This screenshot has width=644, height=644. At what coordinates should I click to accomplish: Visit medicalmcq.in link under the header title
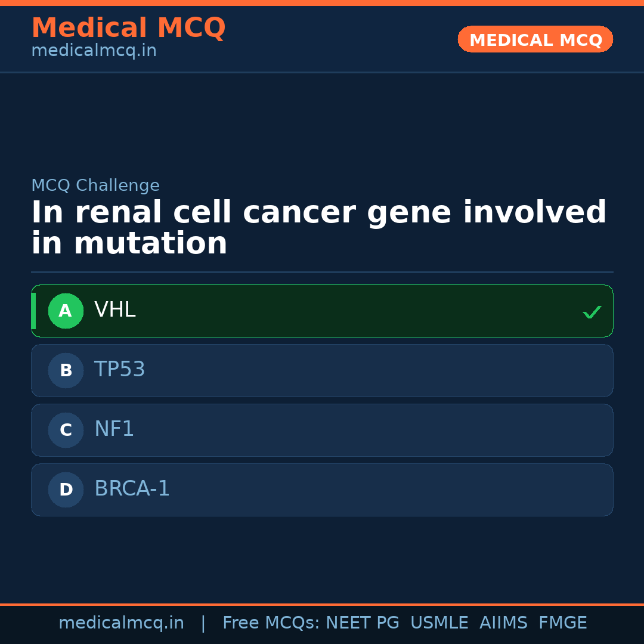94,51
